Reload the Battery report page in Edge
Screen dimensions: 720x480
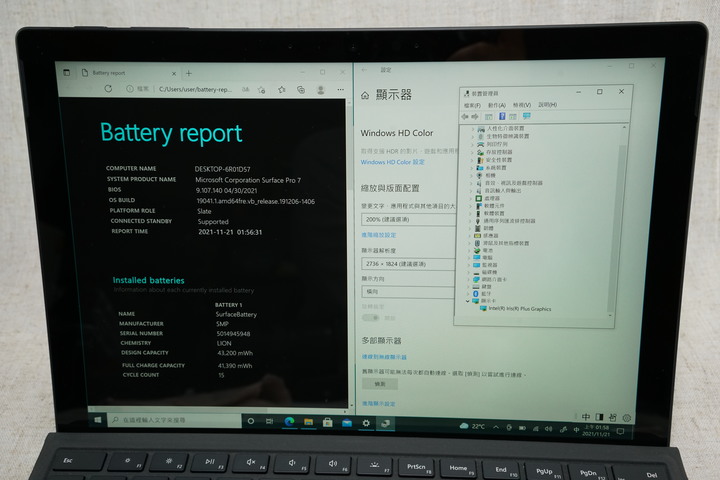(108, 88)
